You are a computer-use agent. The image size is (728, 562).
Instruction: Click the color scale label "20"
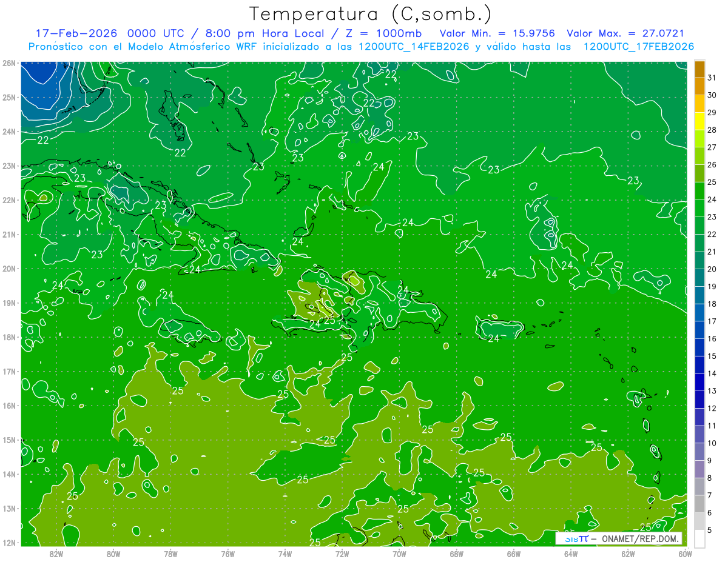712,269
